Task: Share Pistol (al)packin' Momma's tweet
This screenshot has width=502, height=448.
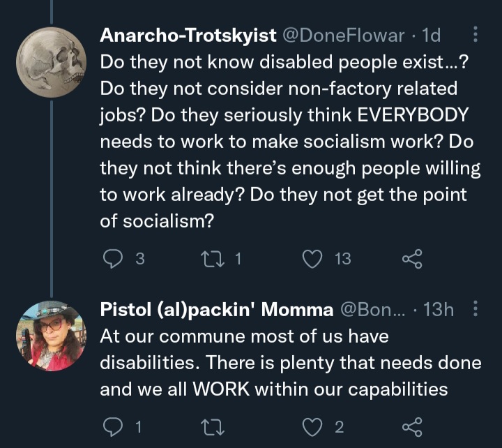Action: coord(412,427)
